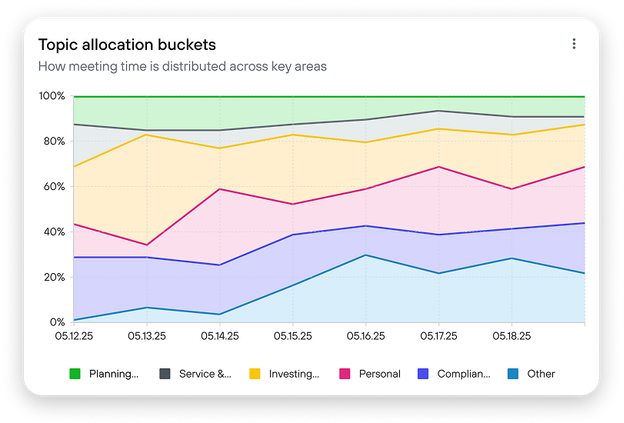The width and height of the screenshot is (624, 423).
Task: Click the green Planning legend swatch
Action: [x=75, y=374]
